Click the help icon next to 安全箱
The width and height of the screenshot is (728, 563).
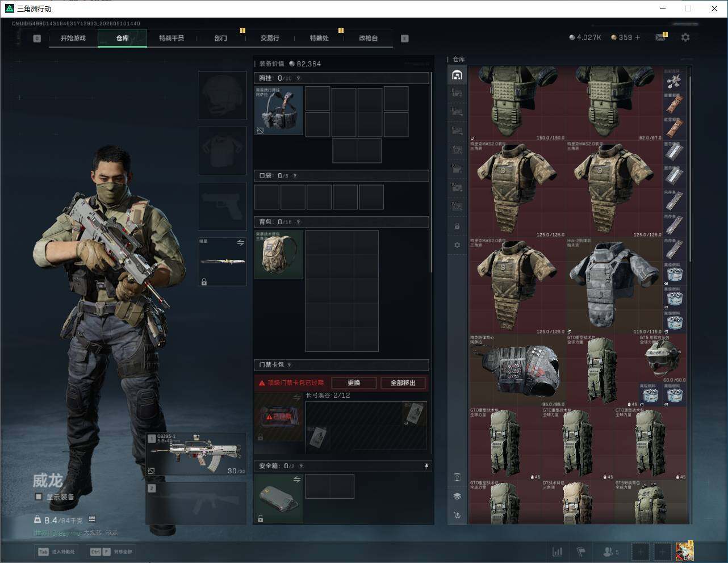(x=301, y=466)
